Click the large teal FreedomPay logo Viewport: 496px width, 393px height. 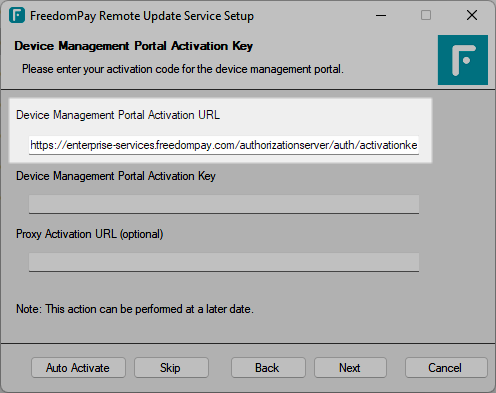pyautogui.click(x=463, y=60)
